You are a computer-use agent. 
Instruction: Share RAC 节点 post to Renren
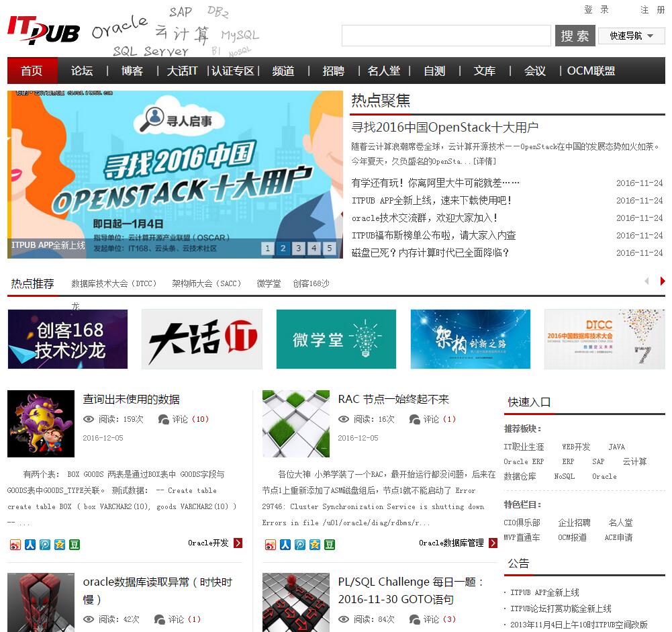(x=285, y=545)
